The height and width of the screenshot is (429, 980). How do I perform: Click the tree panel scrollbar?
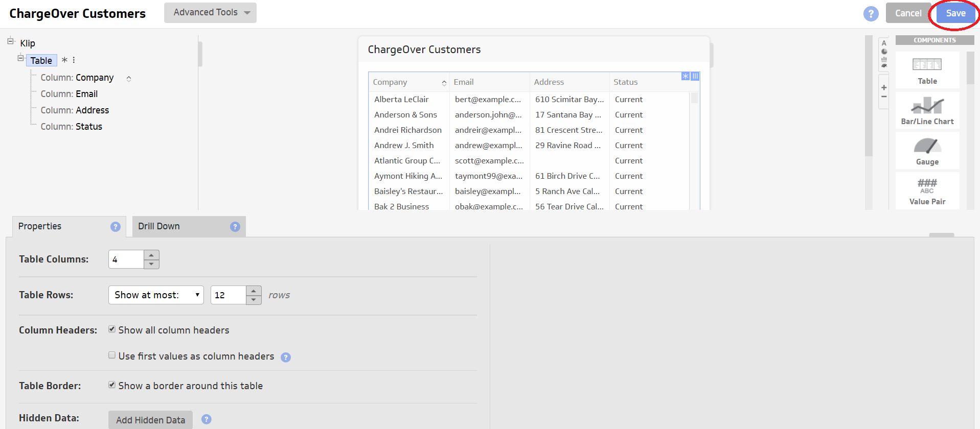coord(200,54)
